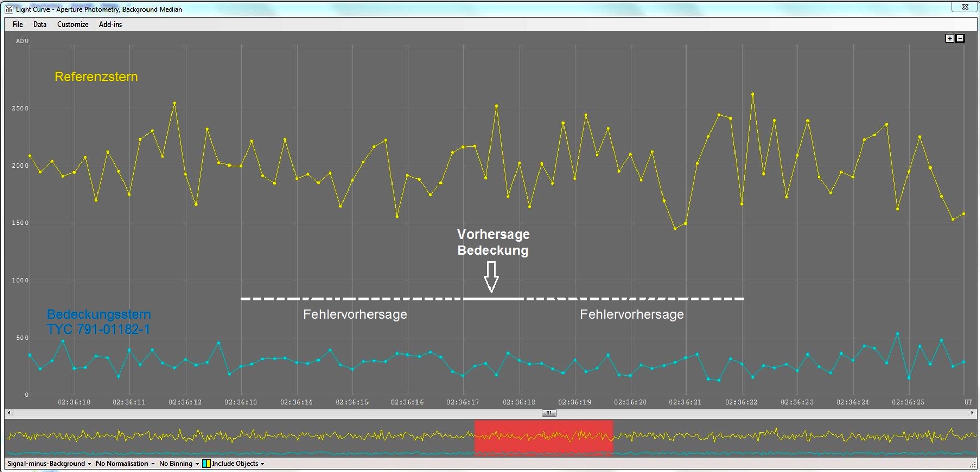Open the No Binning dropdown
Screen dimensions: 980x472
(x=179, y=464)
